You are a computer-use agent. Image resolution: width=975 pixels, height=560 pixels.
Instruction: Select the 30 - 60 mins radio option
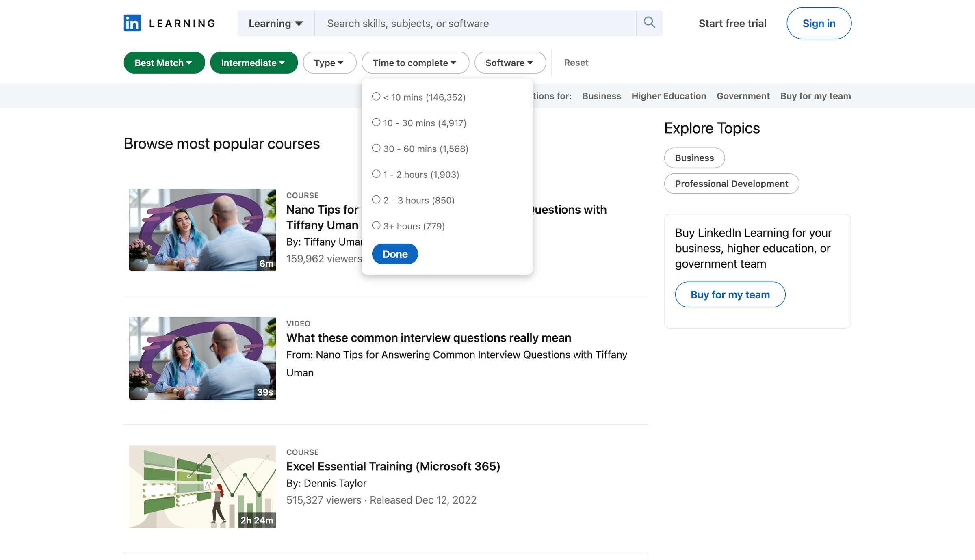pyautogui.click(x=376, y=148)
